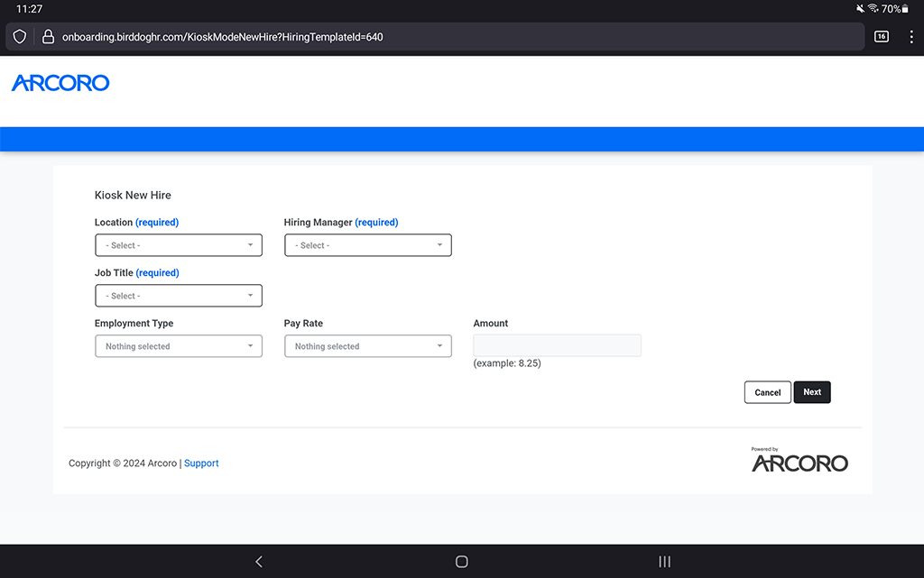Focus the Amount input field
The height and width of the screenshot is (578, 924).
(557, 345)
